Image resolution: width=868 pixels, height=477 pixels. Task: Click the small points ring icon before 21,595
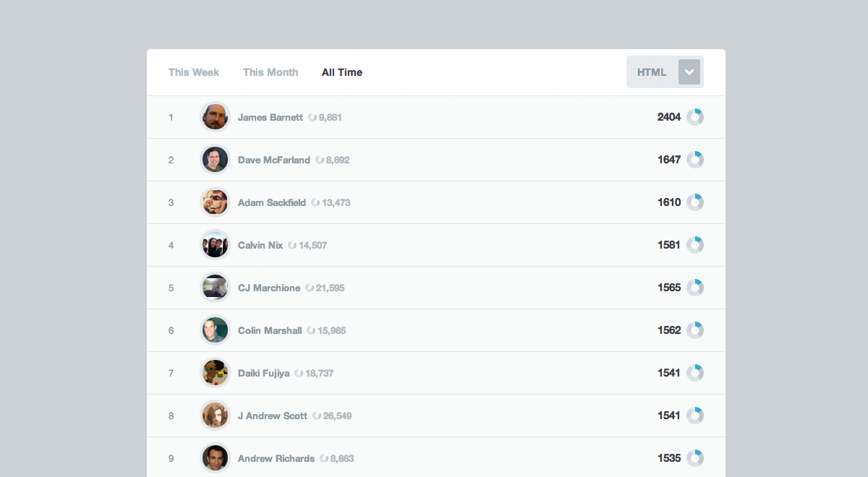tap(310, 288)
